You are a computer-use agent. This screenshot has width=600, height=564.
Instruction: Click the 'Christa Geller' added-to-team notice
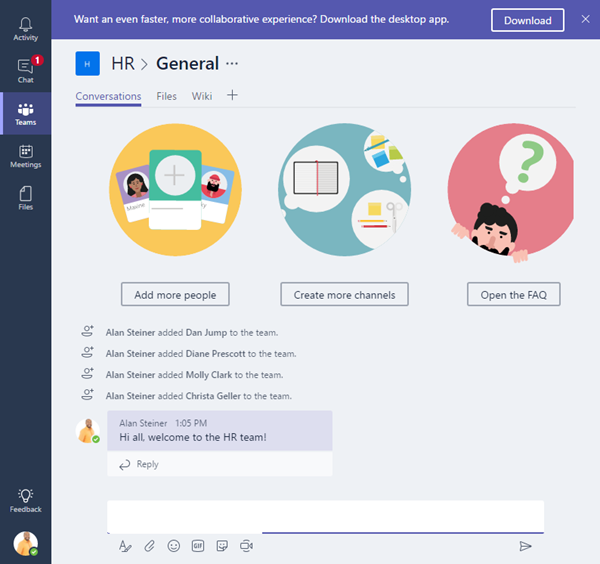point(199,396)
